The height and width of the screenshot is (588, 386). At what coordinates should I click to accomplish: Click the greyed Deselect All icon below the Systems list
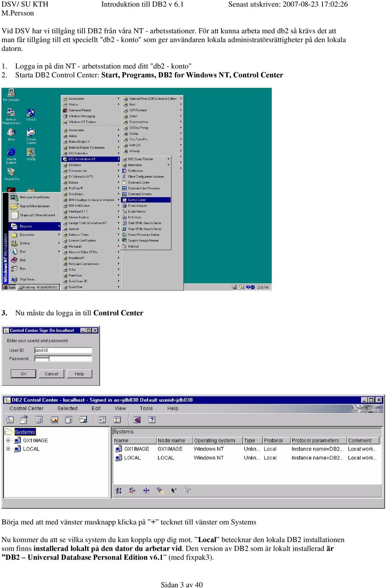[188, 490]
